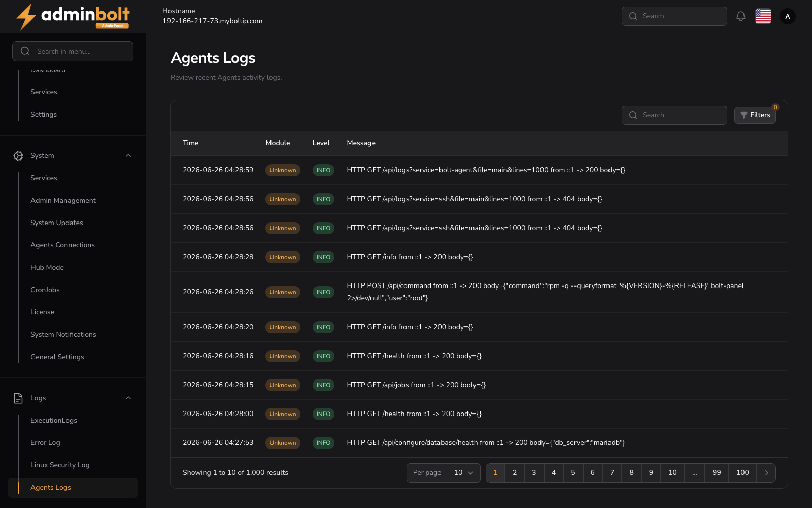Click the Unknown badge at 04:28:59
Screen dimensions: 812x508
pyautogui.click(x=283, y=170)
